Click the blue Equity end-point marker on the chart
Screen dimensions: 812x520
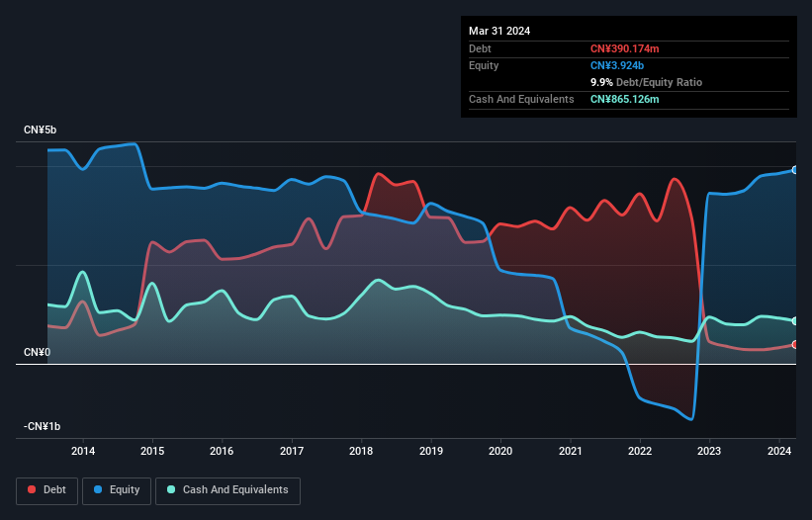pos(795,170)
